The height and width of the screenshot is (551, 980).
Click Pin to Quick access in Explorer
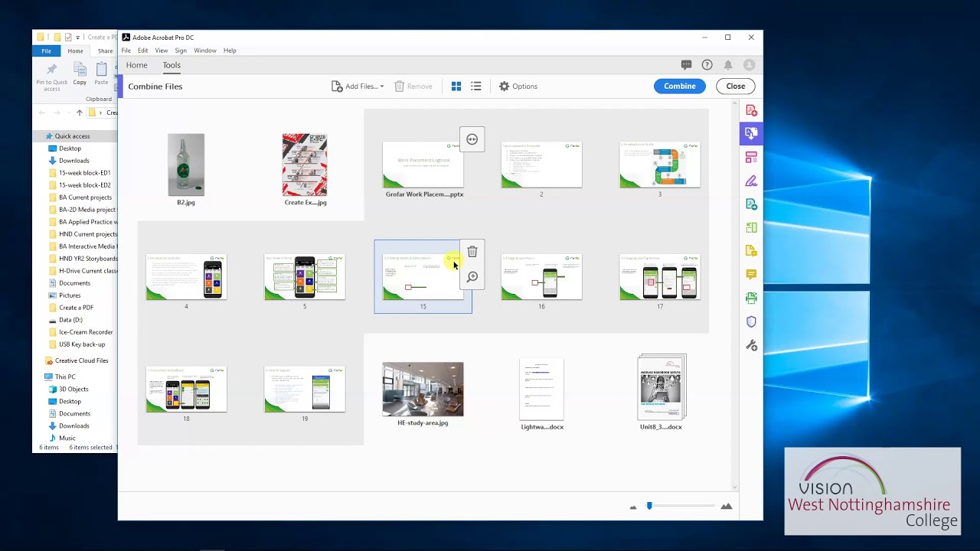(52, 77)
